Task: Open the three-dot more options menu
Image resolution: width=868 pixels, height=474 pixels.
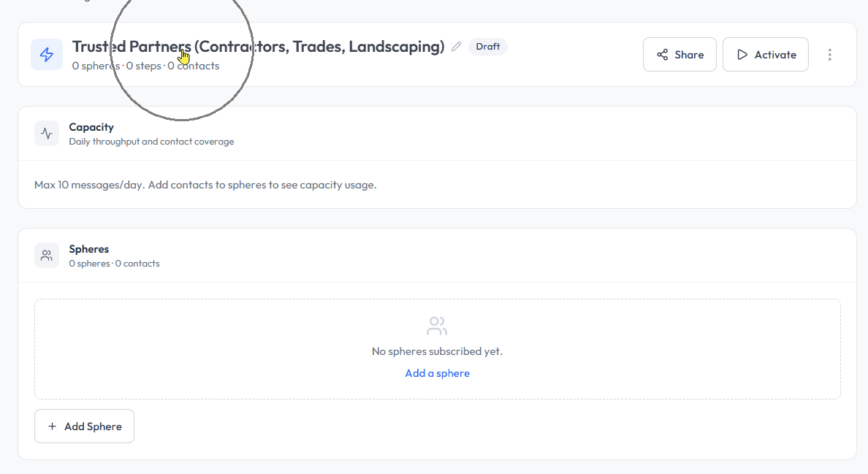Action: pyautogui.click(x=829, y=55)
